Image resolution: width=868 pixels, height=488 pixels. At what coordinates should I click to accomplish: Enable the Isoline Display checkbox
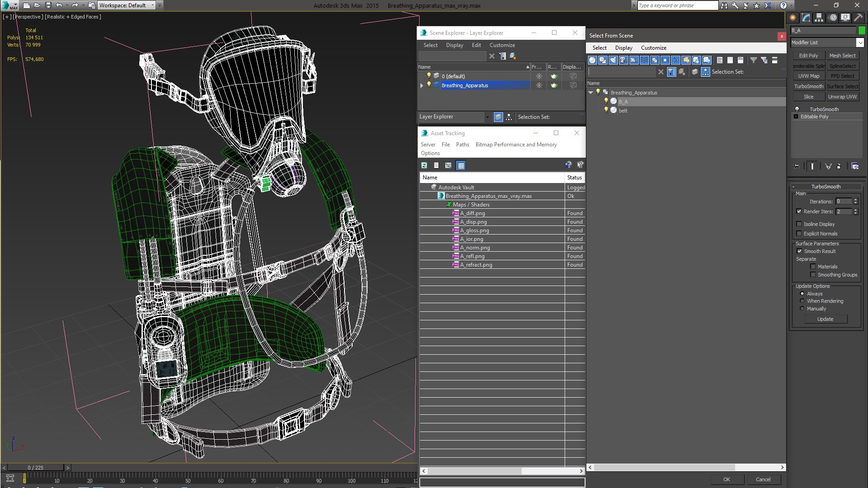(799, 224)
